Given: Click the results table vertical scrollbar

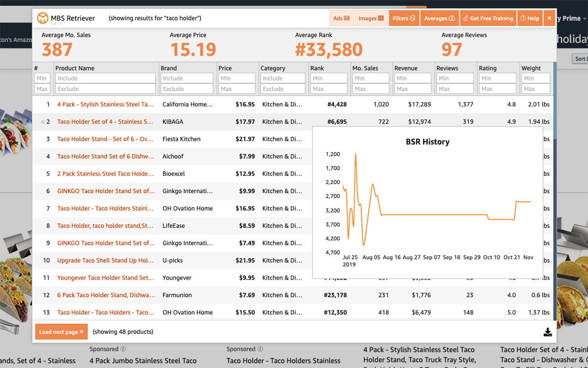Looking at the screenshot, I should pyautogui.click(x=555, y=184).
